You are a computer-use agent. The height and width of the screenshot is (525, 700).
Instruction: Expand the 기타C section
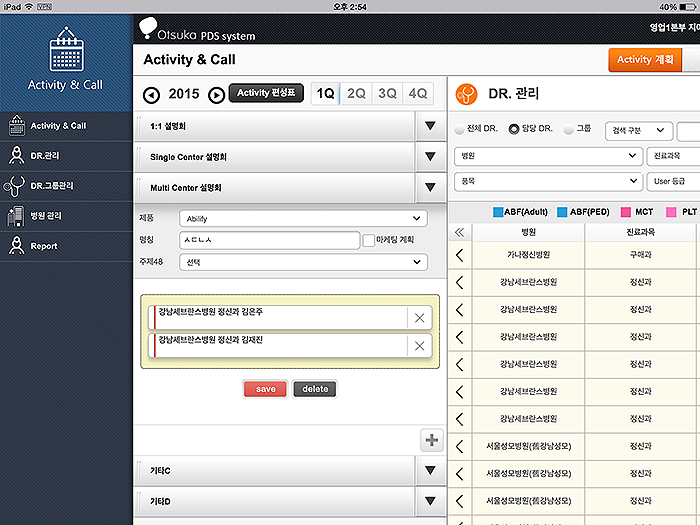pos(430,470)
